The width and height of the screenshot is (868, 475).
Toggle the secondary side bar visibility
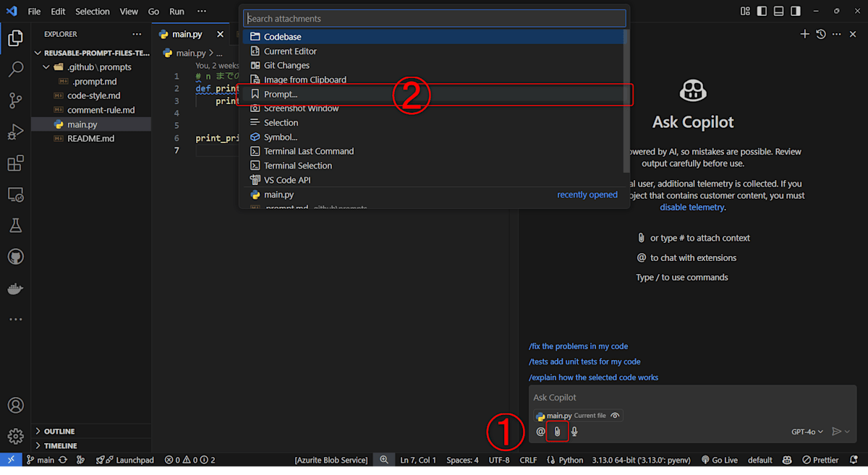click(x=796, y=11)
